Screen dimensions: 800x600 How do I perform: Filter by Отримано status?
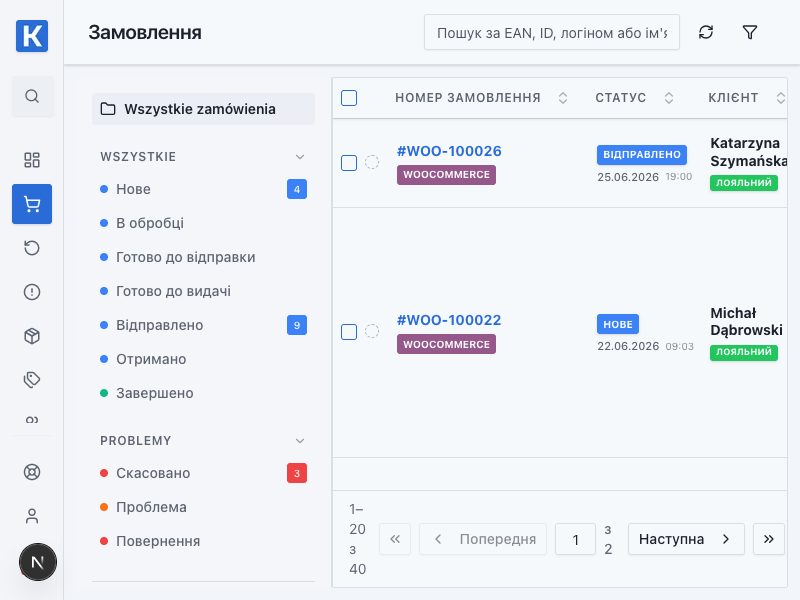point(203,359)
